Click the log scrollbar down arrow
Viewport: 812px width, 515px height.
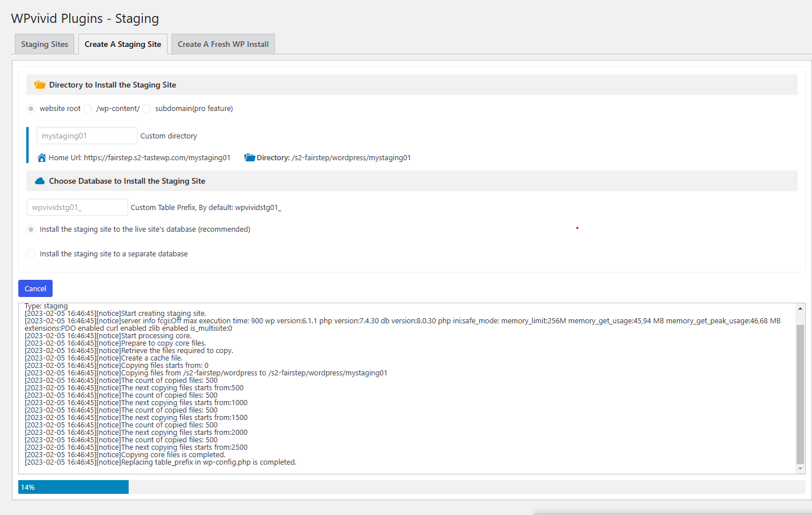801,469
